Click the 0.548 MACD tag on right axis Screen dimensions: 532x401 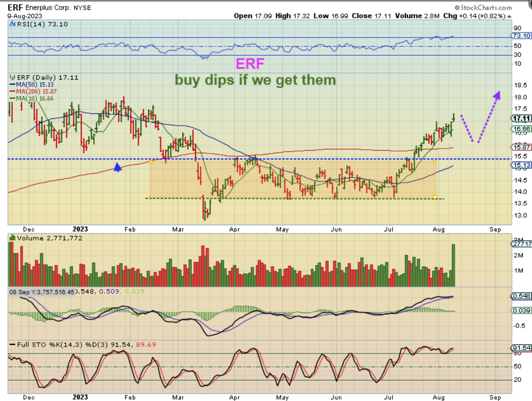521,297
